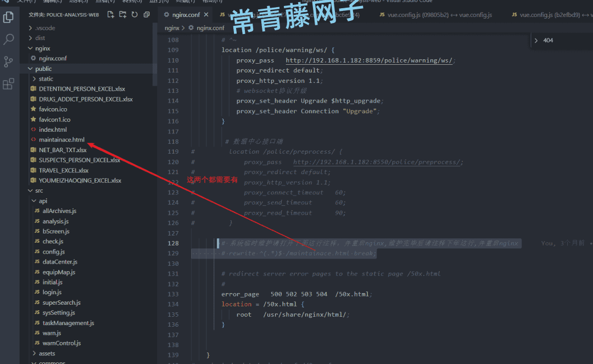Viewport: 593px width, 364px height.
Task: Expand the 404 find widget chevron
Action: [x=536, y=41]
